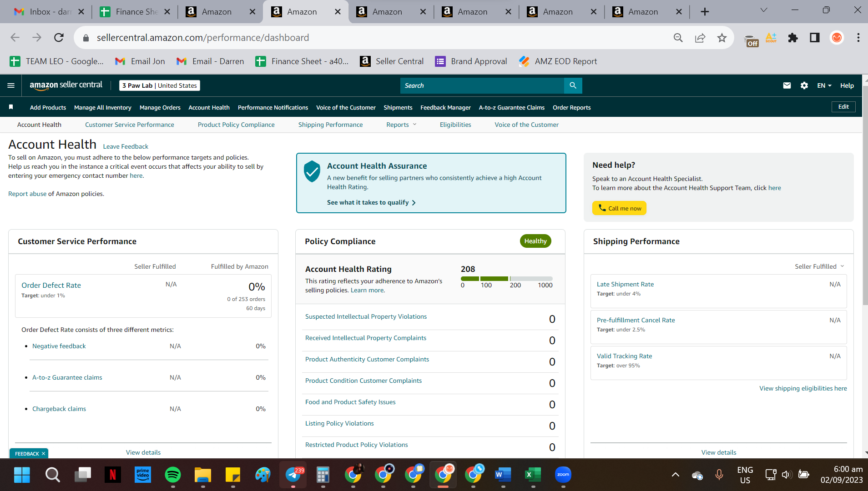
Task: Show hidden system tray icons chevron
Action: (x=676, y=475)
